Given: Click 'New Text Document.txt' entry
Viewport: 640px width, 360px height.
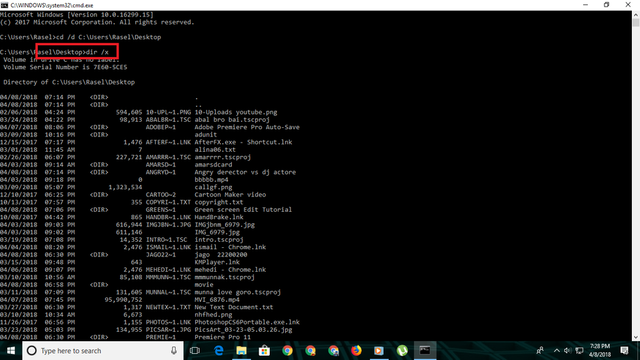Looking at the screenshot, I should pos(234,307).
